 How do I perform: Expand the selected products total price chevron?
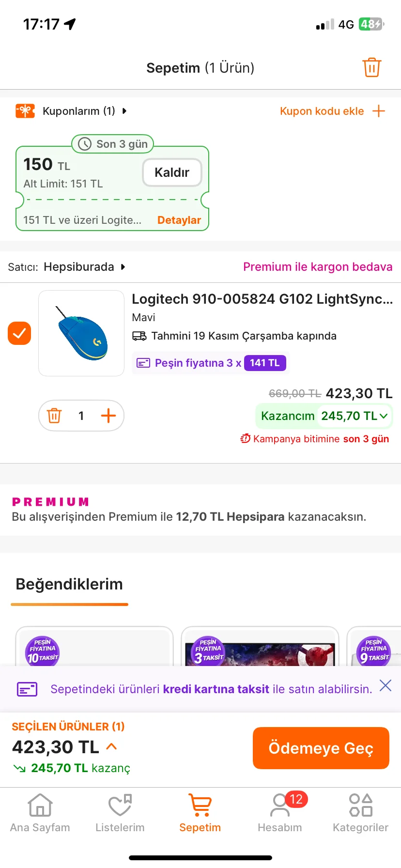click(x=111, y=746)
